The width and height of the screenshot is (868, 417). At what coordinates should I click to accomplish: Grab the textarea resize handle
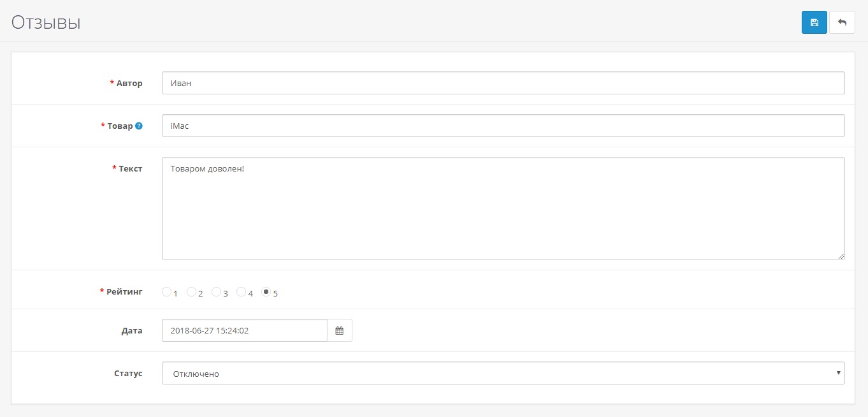click(841, 256)
